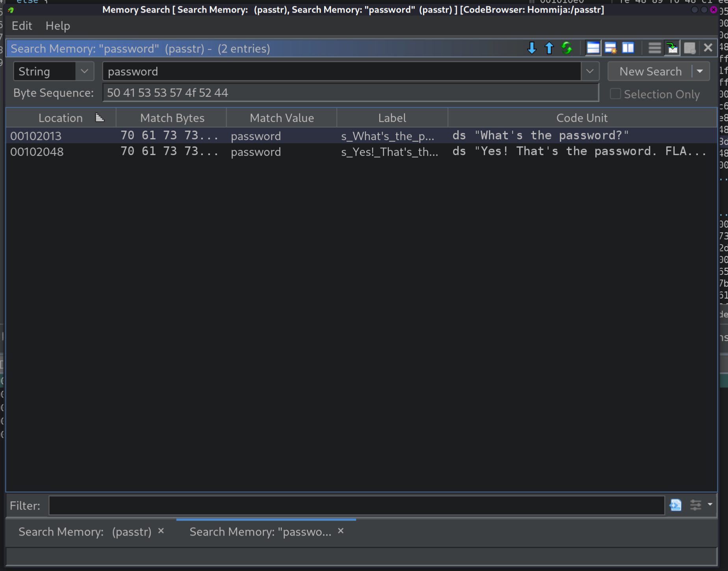Switch to the Search Memory: (passtr) tab
728x571 pixels.
click(x=85, y=532)
